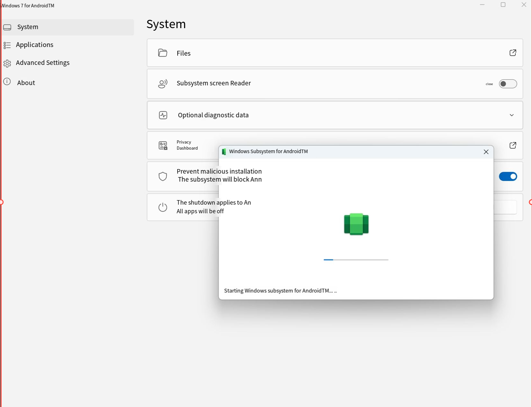Image resolution: width=532 pixels, height=407 pixels.
Task: Open Files in external window
Action: coord(513,53)
